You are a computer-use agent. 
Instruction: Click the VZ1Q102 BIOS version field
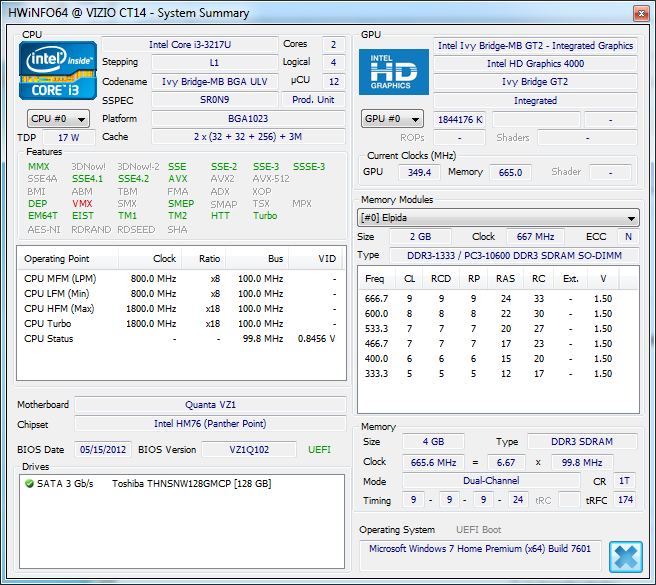pos(249,450)
